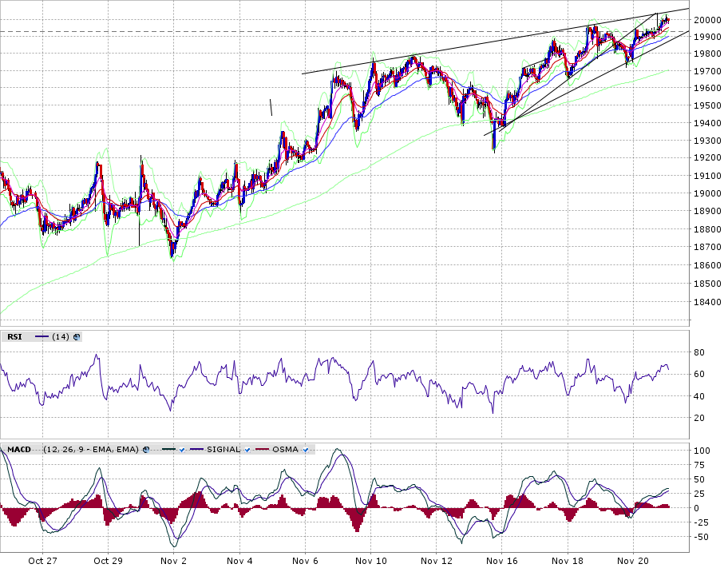Click the Nov 4 date label
The width and height of the screenshot is (728, 572).
click(239, 561)
